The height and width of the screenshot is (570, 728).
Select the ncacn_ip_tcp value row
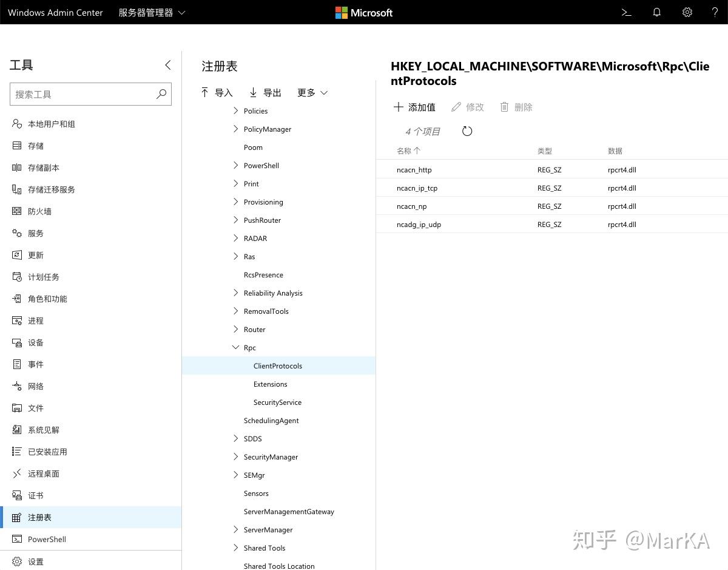click(x=552, y=188)
